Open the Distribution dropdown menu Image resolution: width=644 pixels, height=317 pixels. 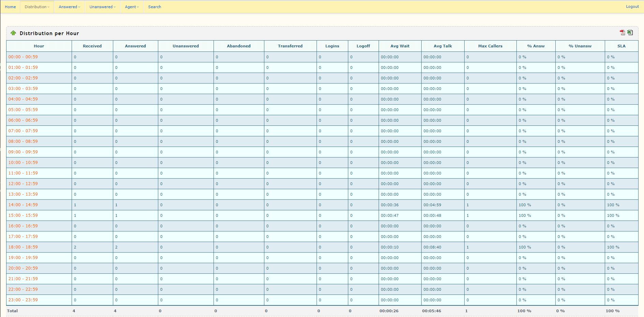37,7
